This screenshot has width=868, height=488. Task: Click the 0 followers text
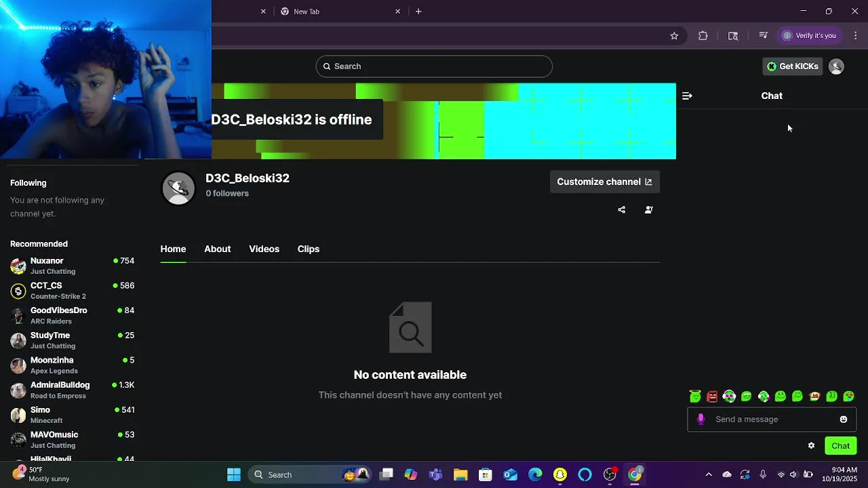[227, 194]
